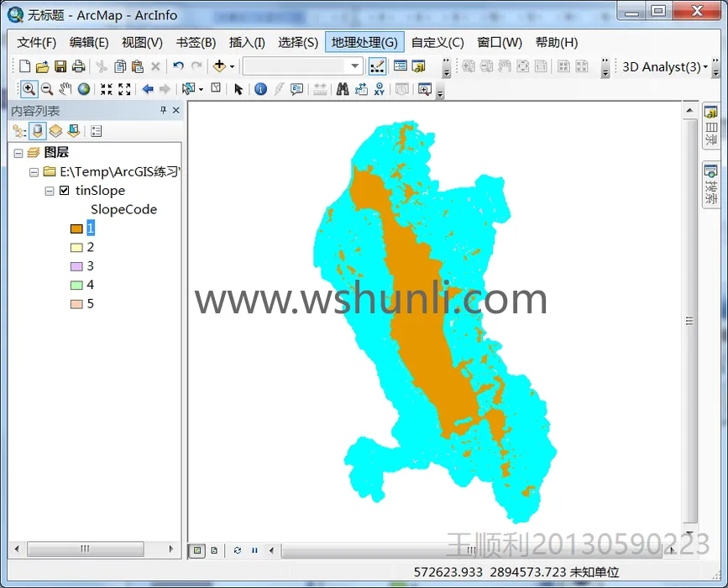Open Tools toolbar options overflow arrow
The image size is (728, 588).
(441, 91)
